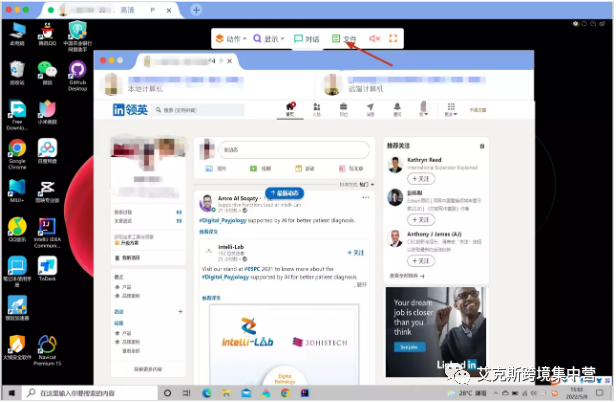Open the bookmark item in left profile card
The image size is (616, 402).
click(x=127, y=258)
